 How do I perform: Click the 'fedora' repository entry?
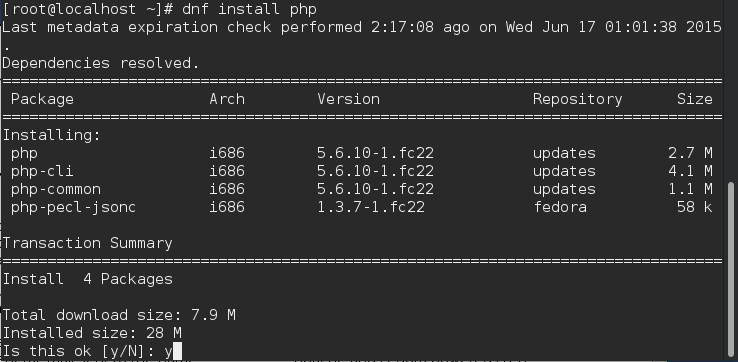point(560,207)
